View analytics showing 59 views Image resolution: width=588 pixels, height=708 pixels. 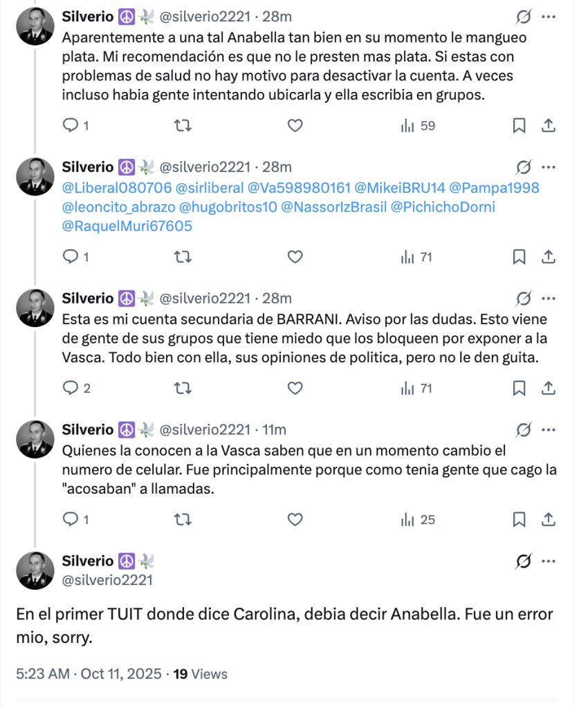[x=418, y=125]
